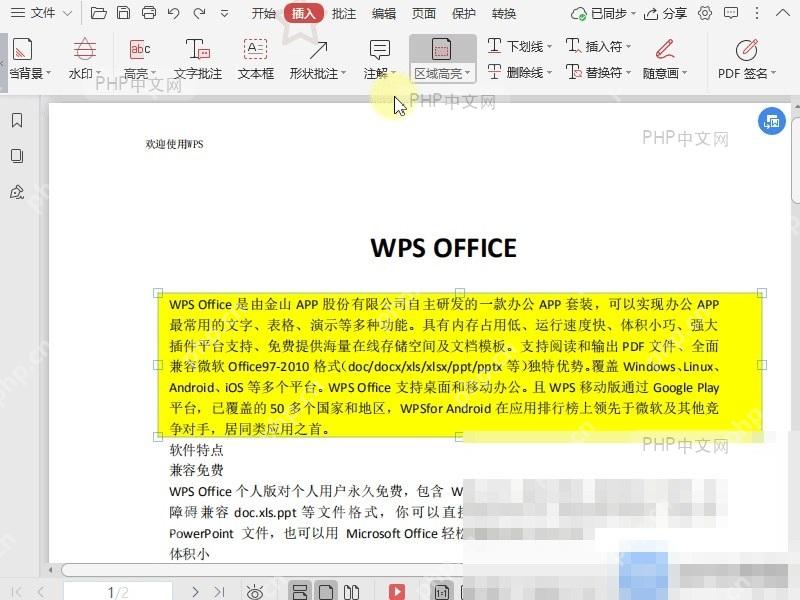Switch to the 插入 tab
This screenshot has height=600, width=800.
pos(304,14)
